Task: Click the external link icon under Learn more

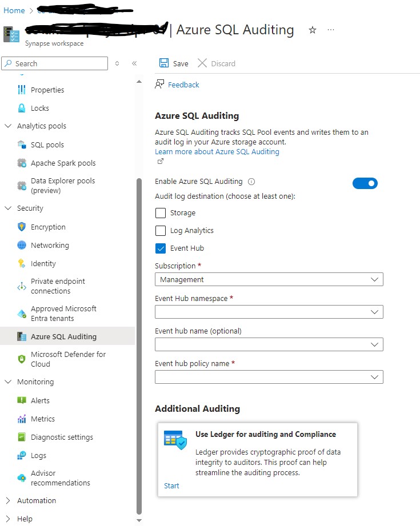Action: pos(161,162)
